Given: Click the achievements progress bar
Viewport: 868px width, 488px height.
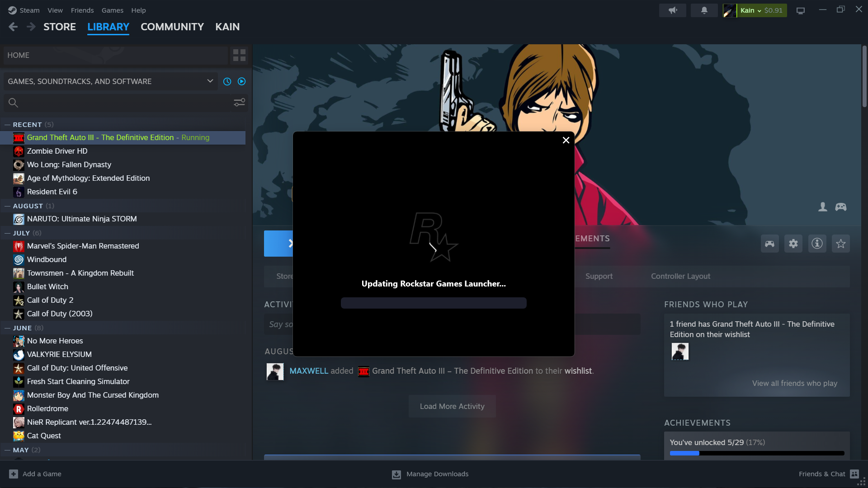Looking at the screenshot, I should tap(757, 453).
